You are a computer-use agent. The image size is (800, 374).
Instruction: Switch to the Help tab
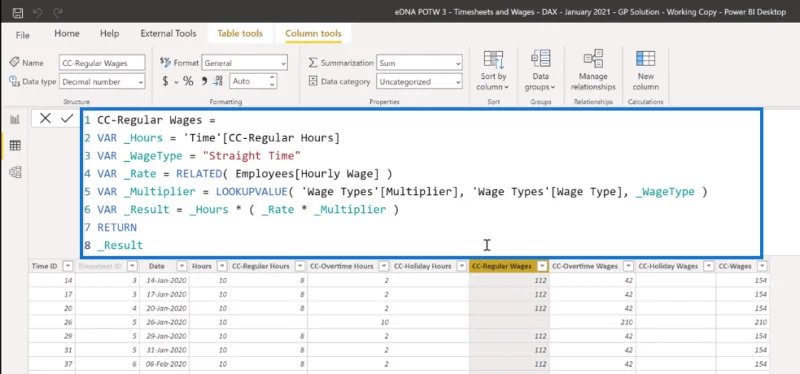point(109,34)
